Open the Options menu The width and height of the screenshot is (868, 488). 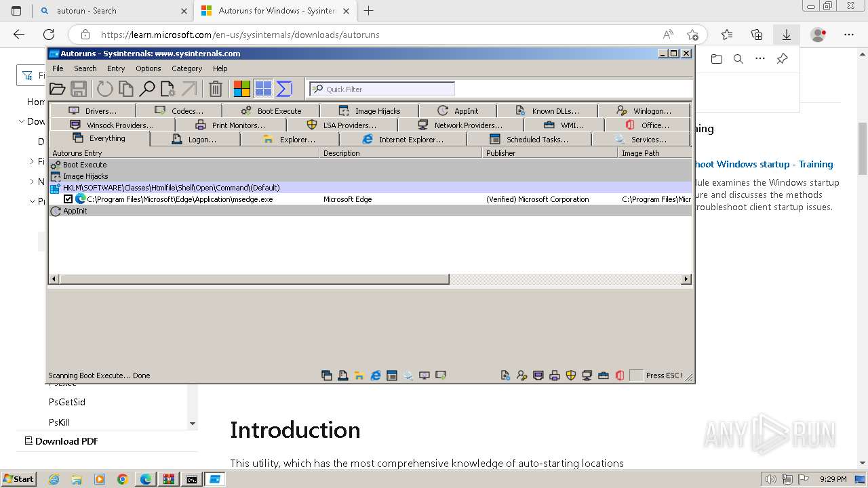pyautogui.click(x=148, y=68)
